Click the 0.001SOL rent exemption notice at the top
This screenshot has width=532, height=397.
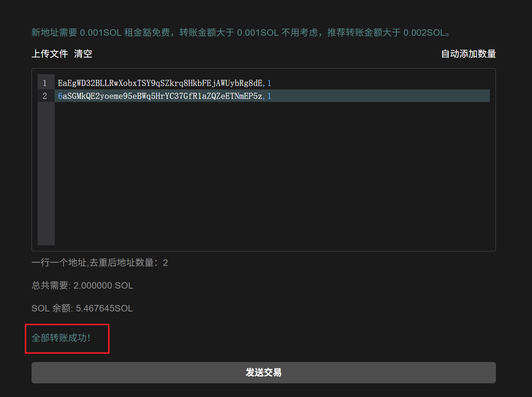[x=101, y=33]
